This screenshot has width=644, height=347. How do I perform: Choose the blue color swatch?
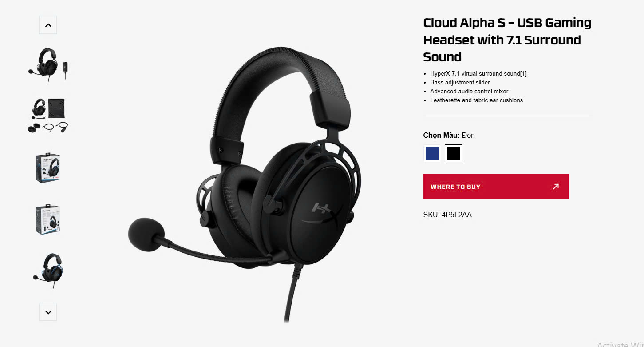pos(432,153)
